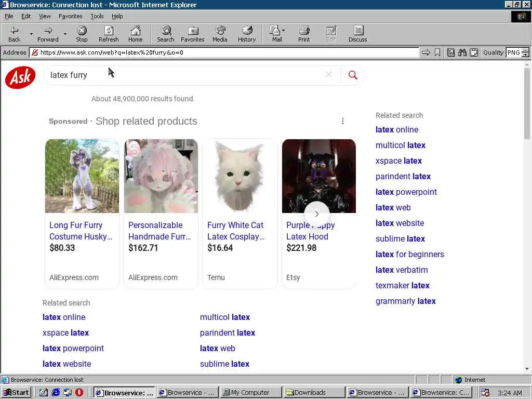This screenshot has width=532, height=399.
Task: Click the "$221.98" price text
Action: (x=301, y=248)
